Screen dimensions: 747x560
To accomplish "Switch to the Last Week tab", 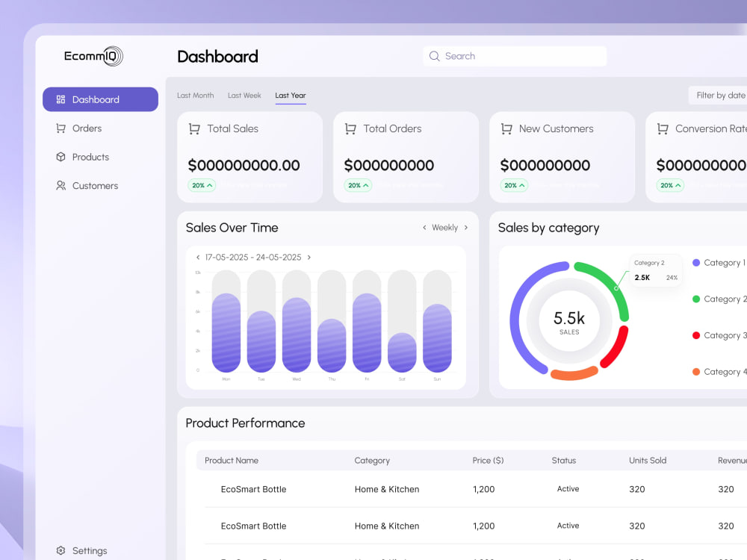I will 244,96.
